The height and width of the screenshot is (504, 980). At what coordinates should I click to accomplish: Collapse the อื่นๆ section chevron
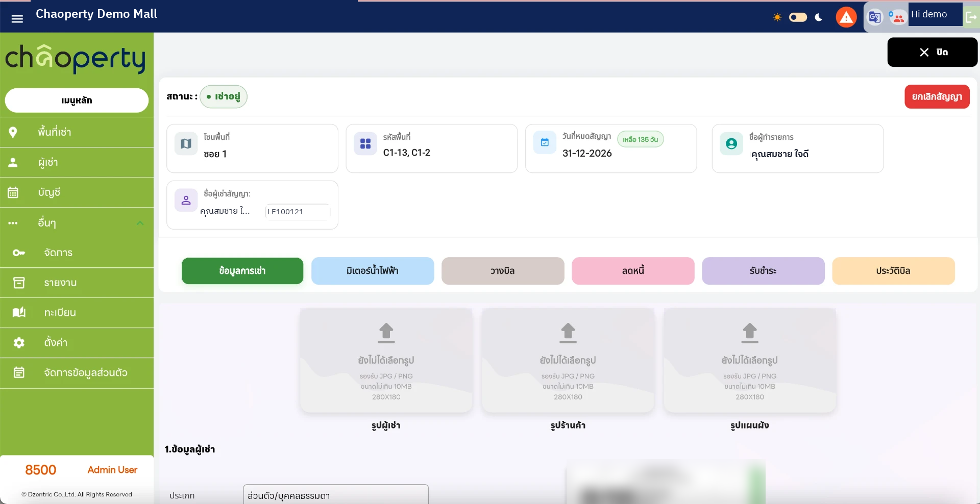click(140, 223)
